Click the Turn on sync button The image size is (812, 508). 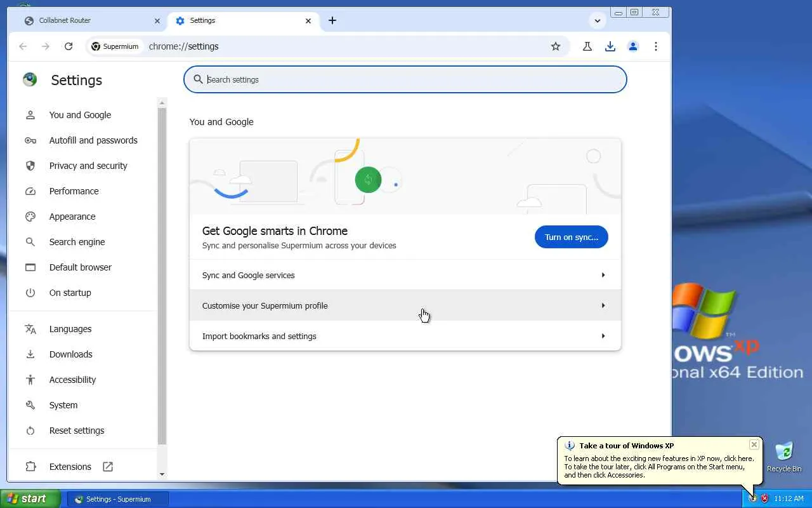tap(572, 237)
